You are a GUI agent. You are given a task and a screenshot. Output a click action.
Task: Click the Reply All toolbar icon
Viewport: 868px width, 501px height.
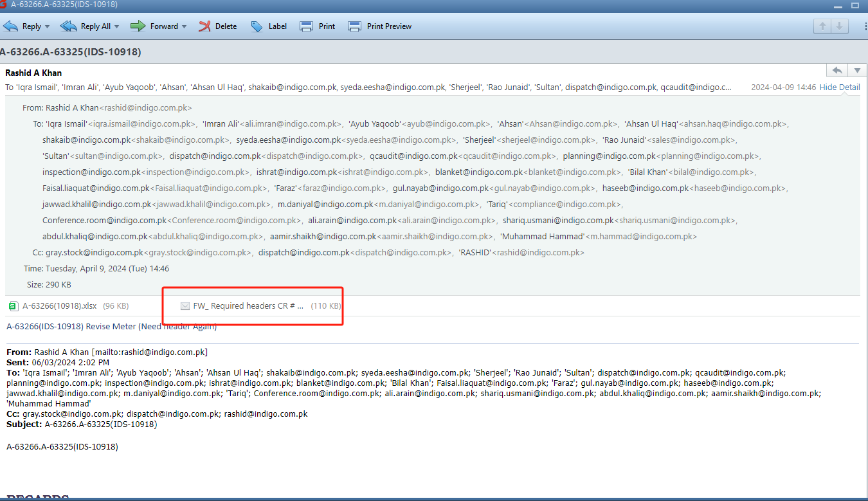coord(68,26)
